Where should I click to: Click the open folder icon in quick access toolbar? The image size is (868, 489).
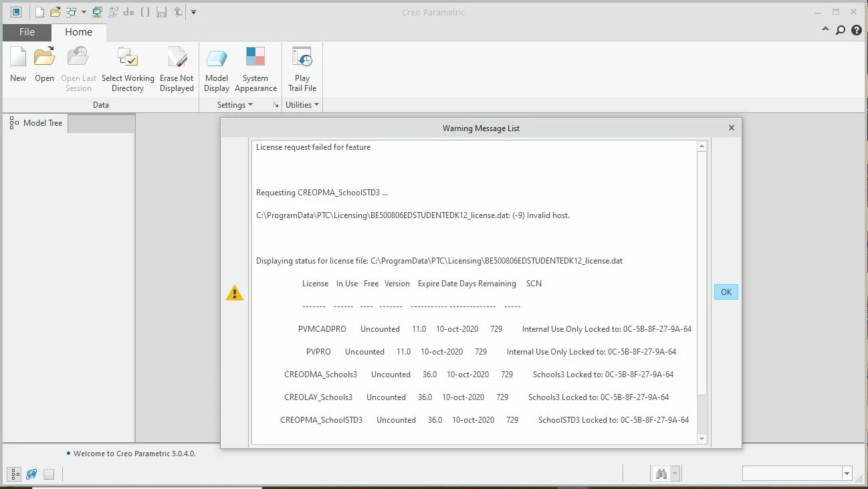coord(56,12)
